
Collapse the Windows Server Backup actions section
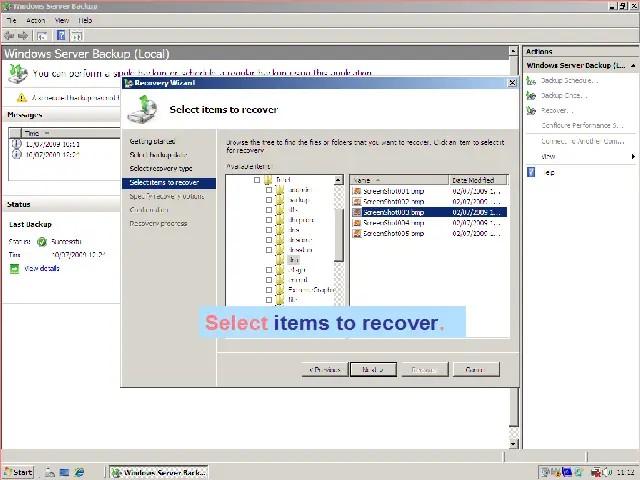(x=633, y=65)
